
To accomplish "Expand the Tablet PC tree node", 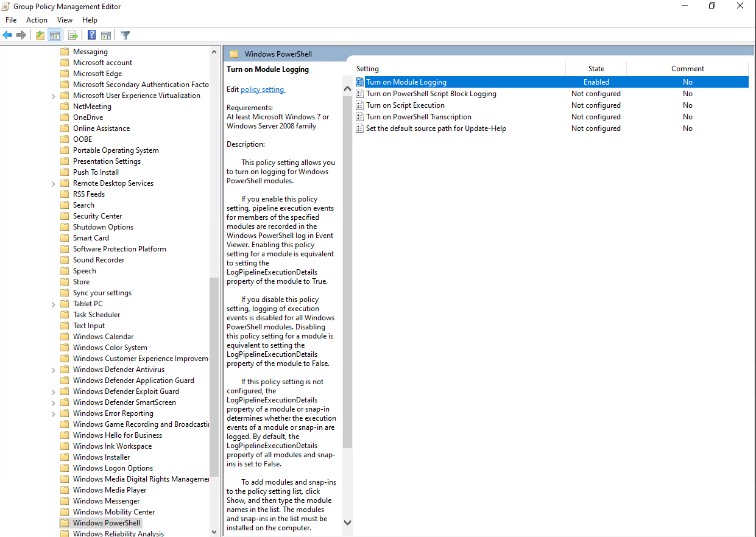I will point(54,304).
